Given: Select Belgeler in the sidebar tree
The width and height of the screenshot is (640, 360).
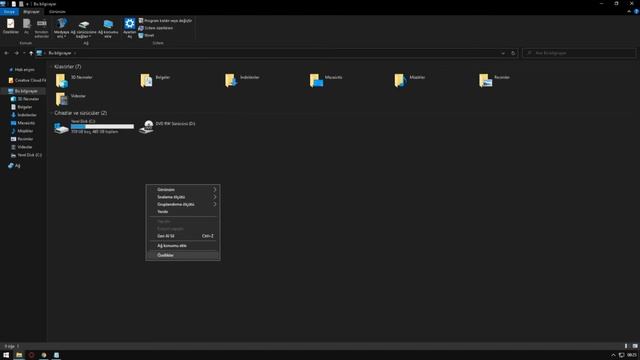Looking at the screenshot, I should (22, 107).
